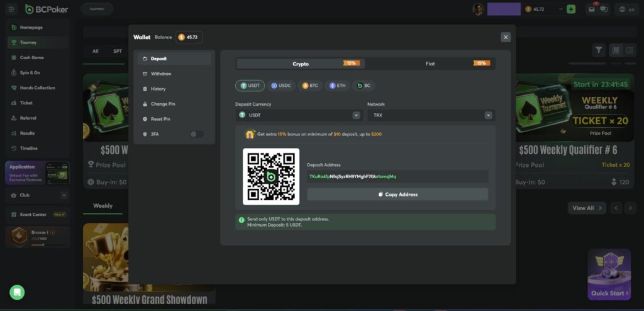Switch to the Crypto tab
644x311 pixels.
301,64
